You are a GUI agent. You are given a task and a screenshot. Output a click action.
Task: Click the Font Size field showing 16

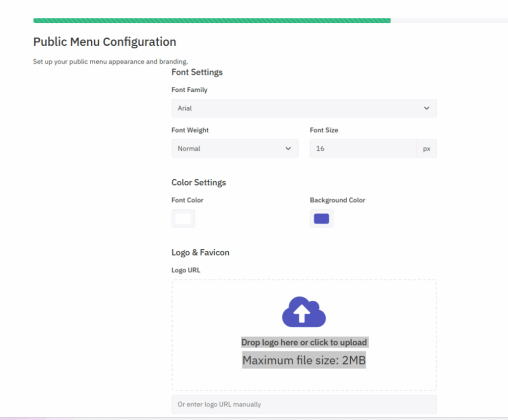(x=363, y=148)
